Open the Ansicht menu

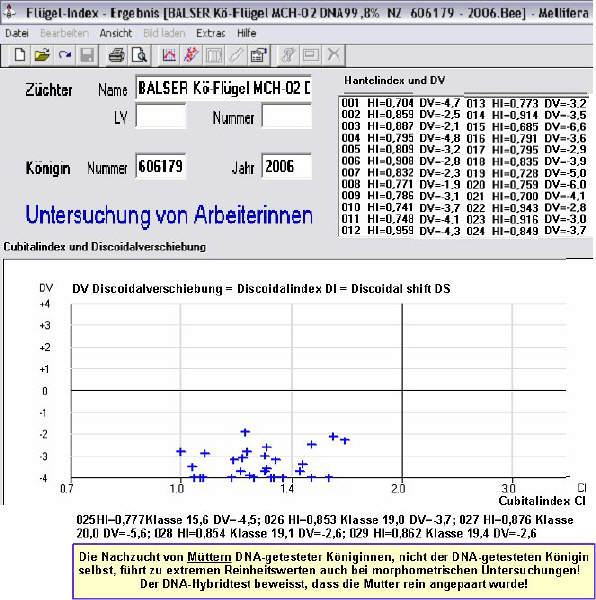tap(116, 33)
